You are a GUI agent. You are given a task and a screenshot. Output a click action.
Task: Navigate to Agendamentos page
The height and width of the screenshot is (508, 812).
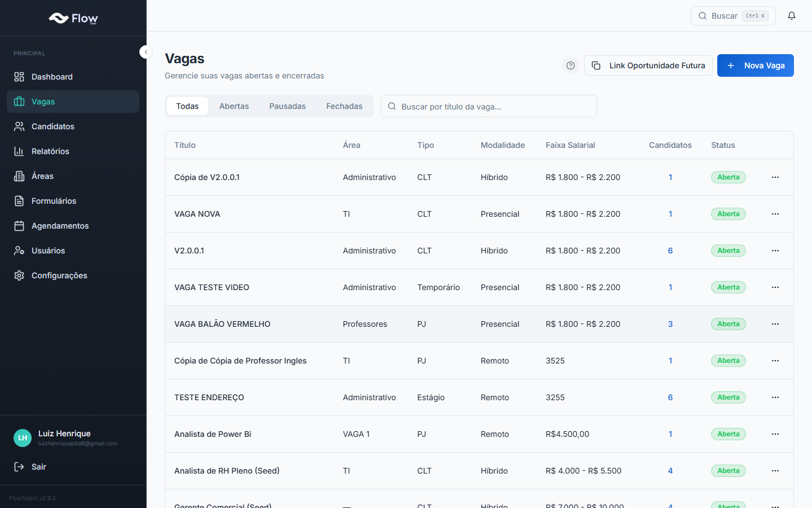60,226
